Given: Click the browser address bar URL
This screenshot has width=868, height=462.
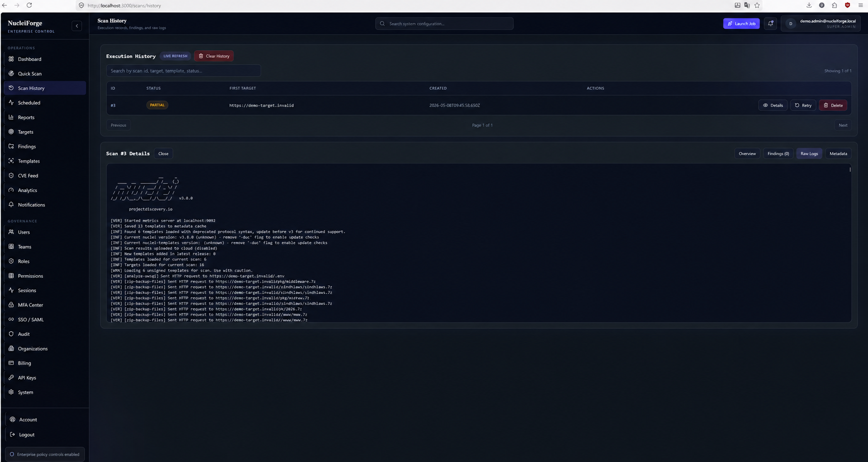Looking at the screenshot, I should pos(124,6).
